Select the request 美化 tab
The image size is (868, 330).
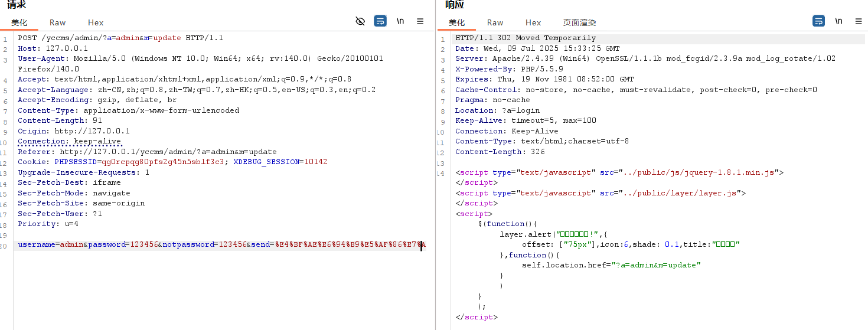[19, 22]
